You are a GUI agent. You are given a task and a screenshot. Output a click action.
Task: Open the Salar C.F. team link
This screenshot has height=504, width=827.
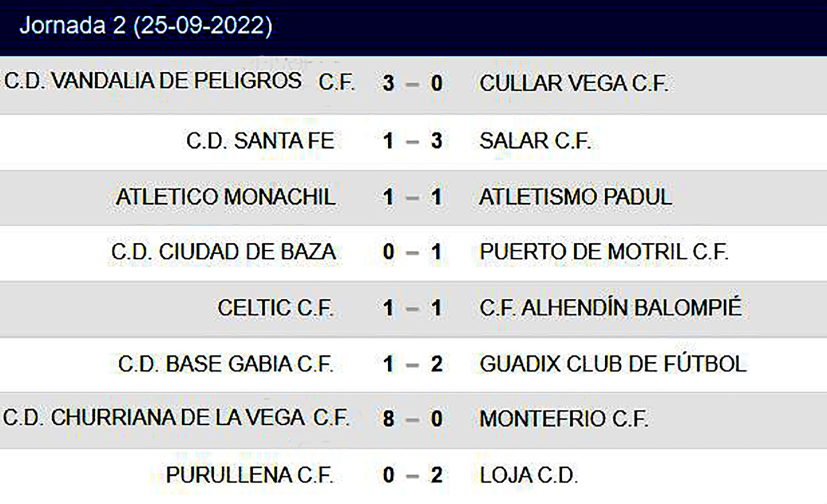(535, 141)
